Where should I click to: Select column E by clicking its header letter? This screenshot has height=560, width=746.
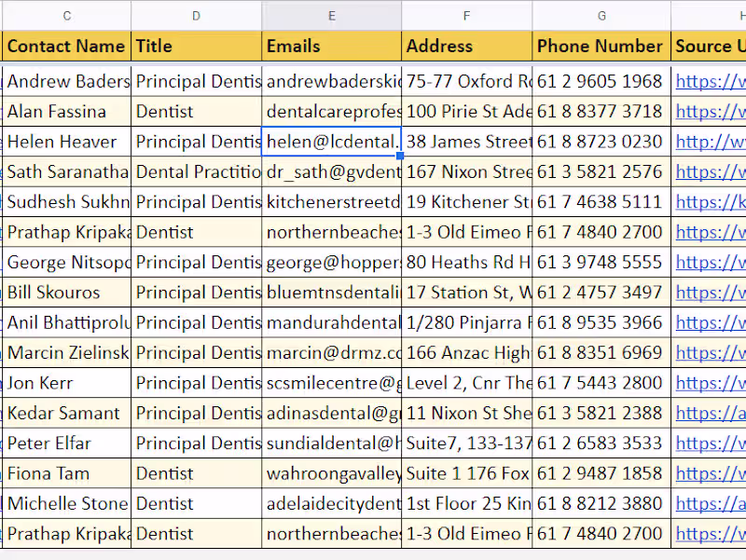[x=331, y=16]
